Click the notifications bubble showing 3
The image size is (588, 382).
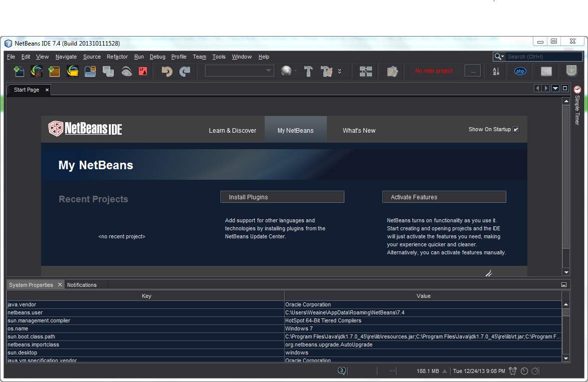click(342, 371)
